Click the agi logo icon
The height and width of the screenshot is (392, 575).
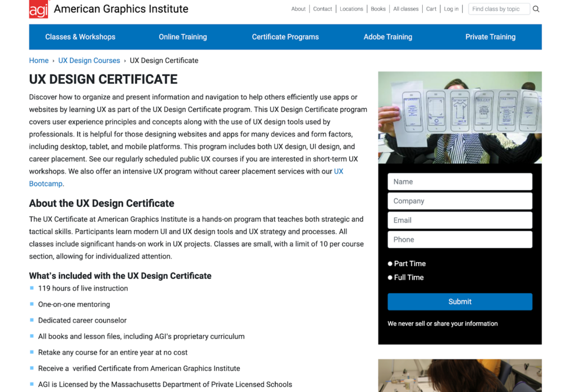pos(39,9)
